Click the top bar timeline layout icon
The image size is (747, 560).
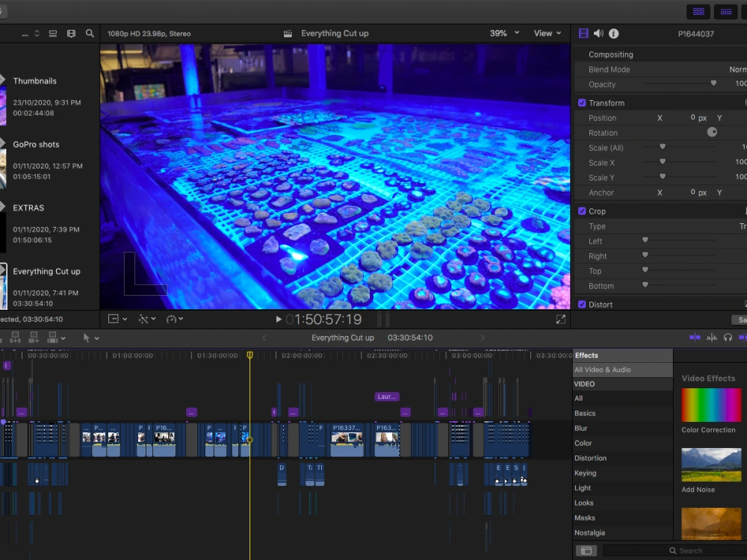coord(725,12)
